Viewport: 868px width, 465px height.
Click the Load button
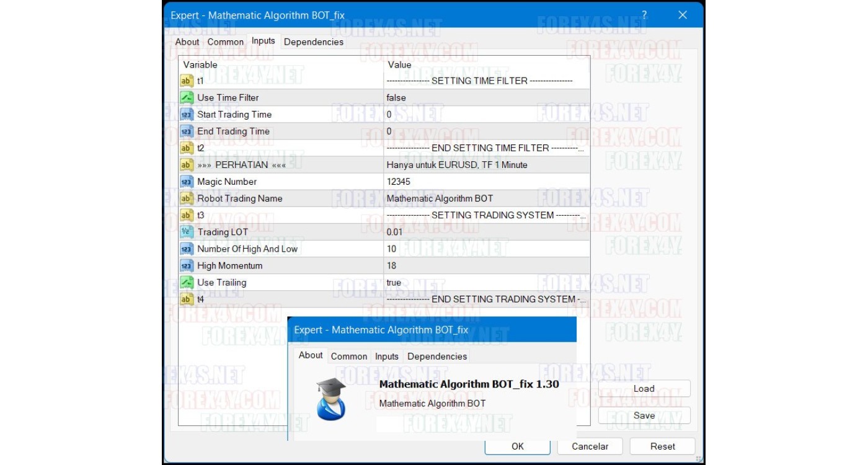point(644,389)
